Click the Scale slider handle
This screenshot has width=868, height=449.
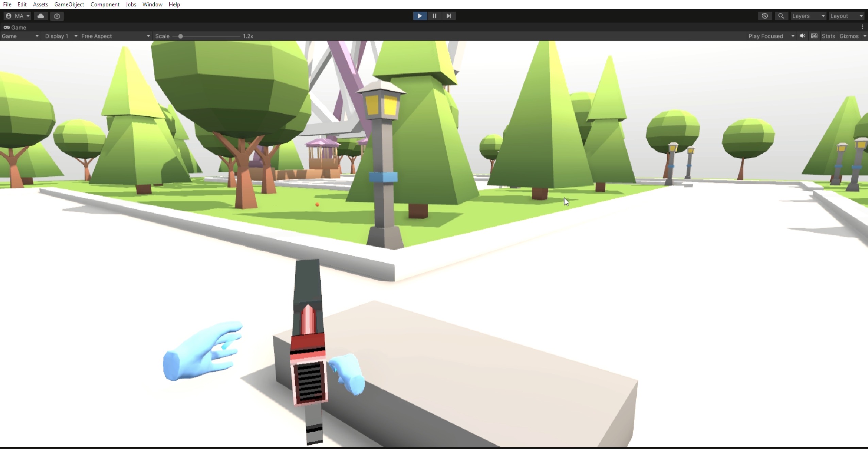[x=181, y=36]
